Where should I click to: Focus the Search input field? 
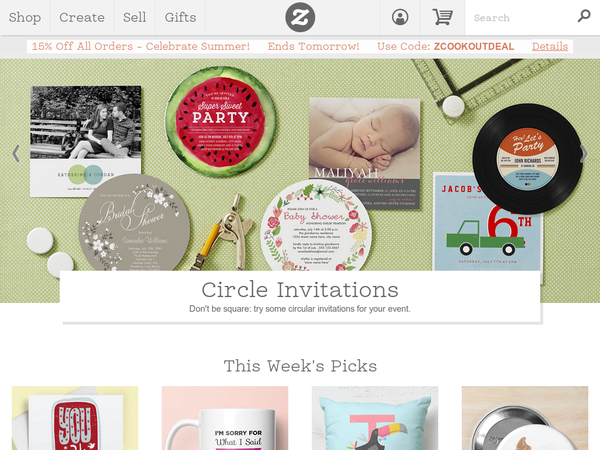coord(520,18)
